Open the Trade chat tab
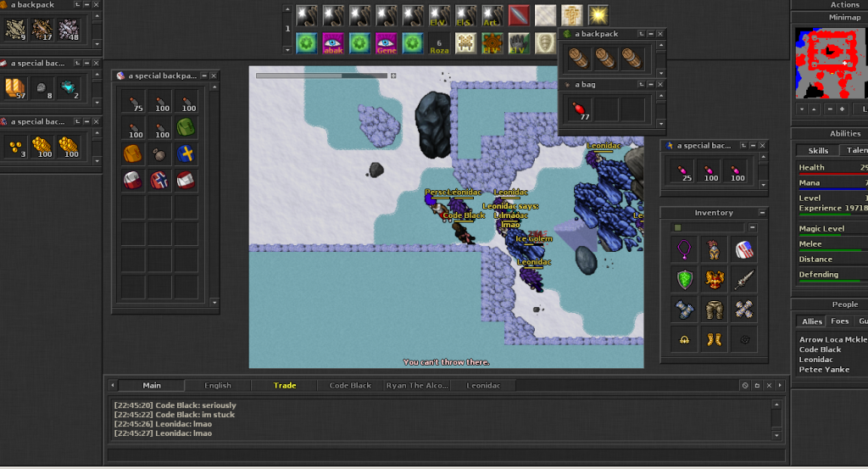 285,385
